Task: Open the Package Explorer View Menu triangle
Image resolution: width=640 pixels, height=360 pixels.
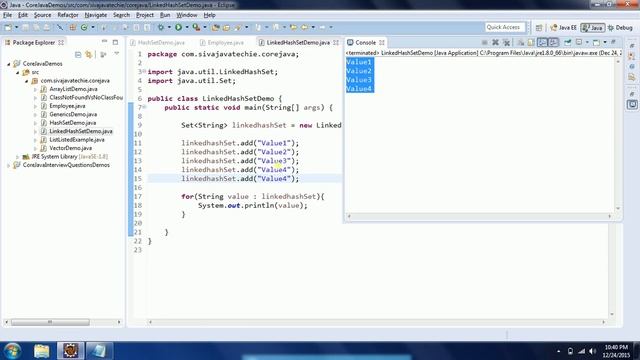Action: [117, 54]
